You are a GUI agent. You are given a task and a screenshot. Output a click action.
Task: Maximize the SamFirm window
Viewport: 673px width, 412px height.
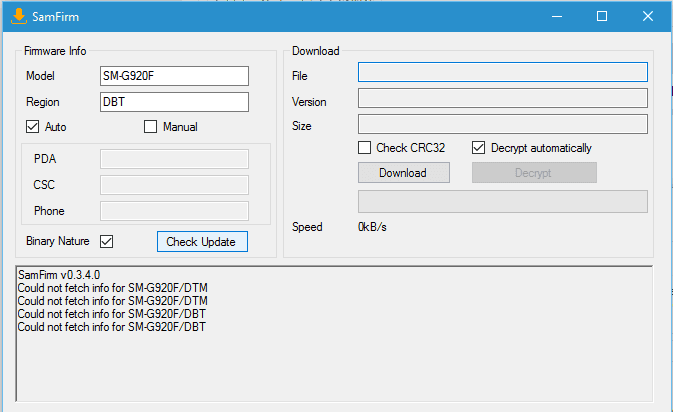pos(602,16)
